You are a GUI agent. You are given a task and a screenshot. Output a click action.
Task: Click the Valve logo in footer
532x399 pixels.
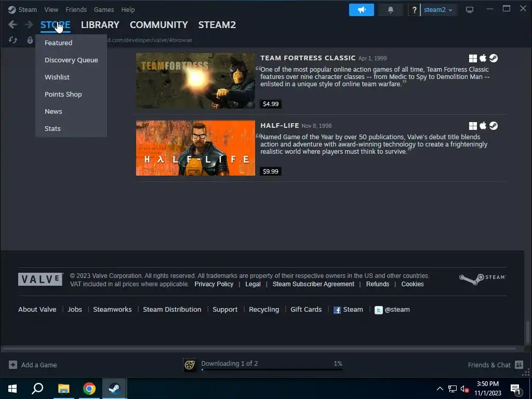coord(41,279)
